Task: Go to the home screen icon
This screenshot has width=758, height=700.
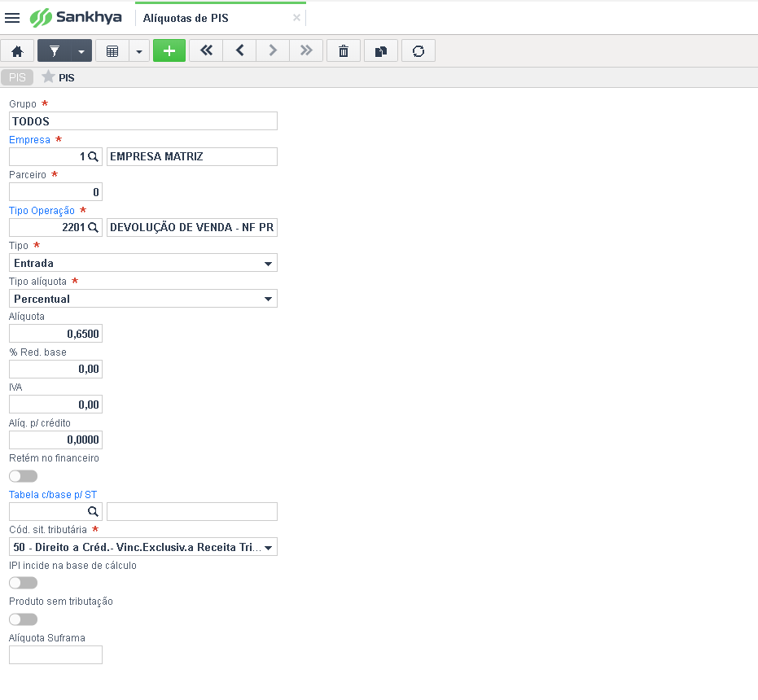Action: pos(17,50)
